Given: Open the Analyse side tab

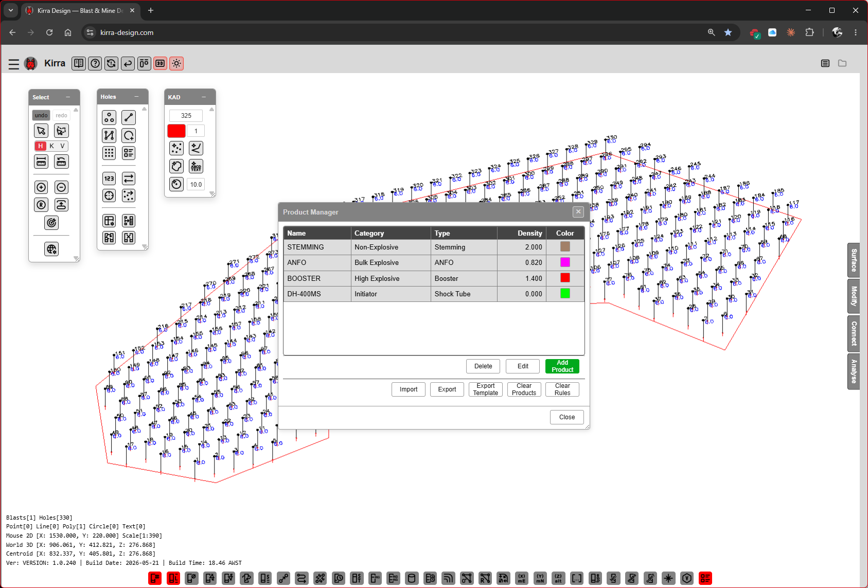Looking at the screenshot, I should click(854, 371).
